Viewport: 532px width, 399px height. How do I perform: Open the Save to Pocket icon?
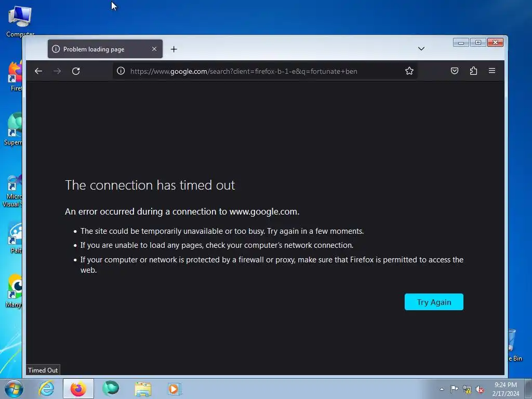(x=454, y=71)
